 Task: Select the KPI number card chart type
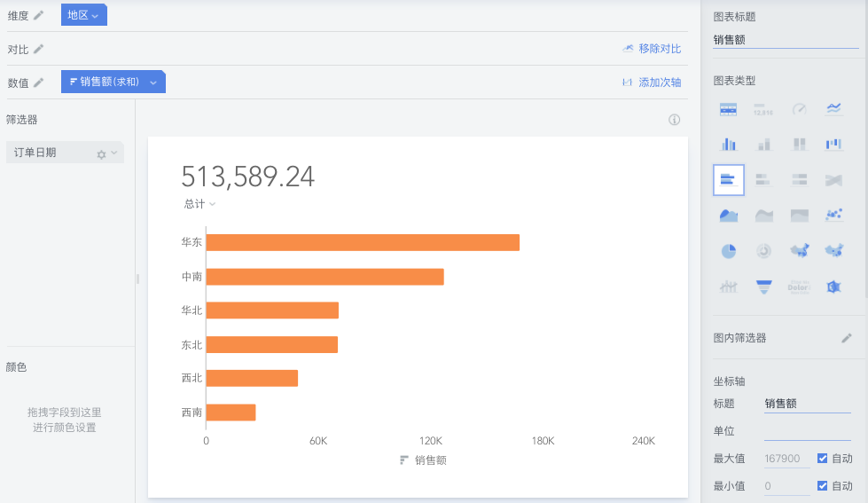[x=763, y=109]
